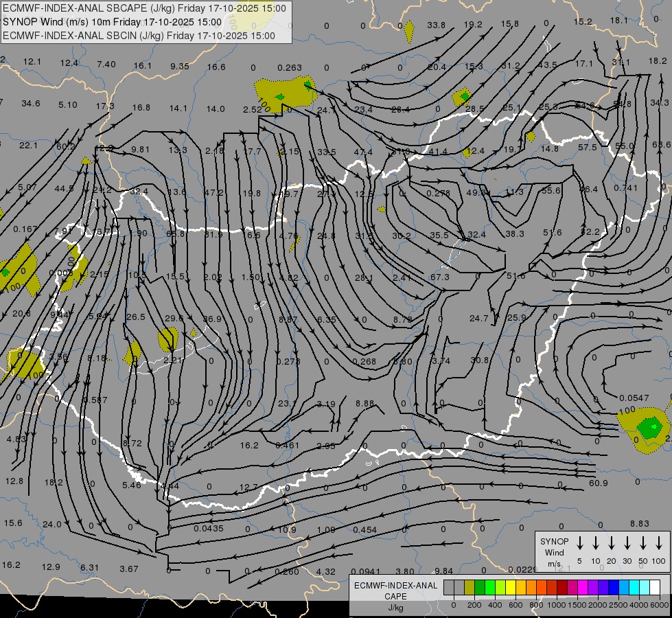
Task: Click the map value 9.35
Action: 179,66
